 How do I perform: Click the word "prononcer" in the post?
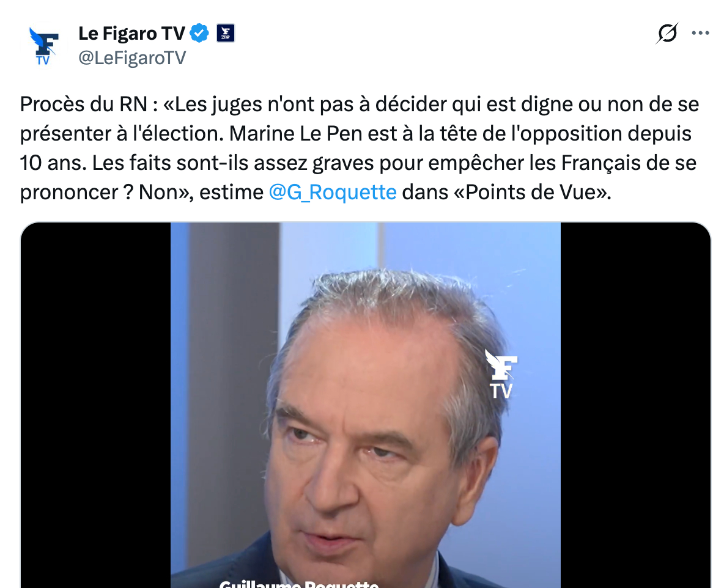click(69, 193)
